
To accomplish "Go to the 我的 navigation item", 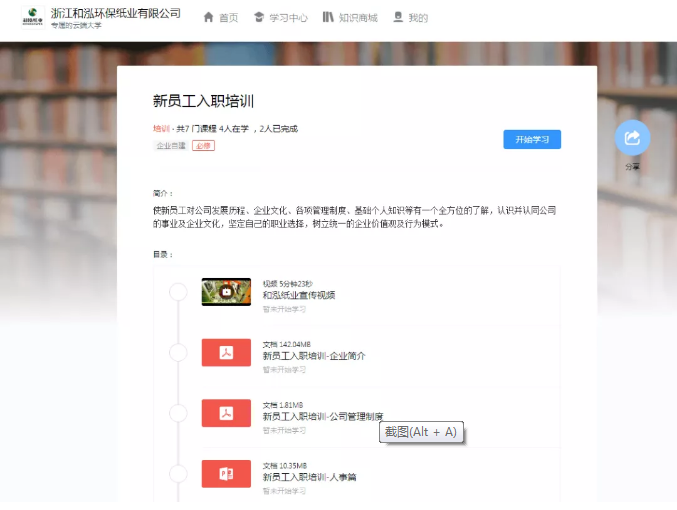I will pyautogui.click(x=411, y=17).
